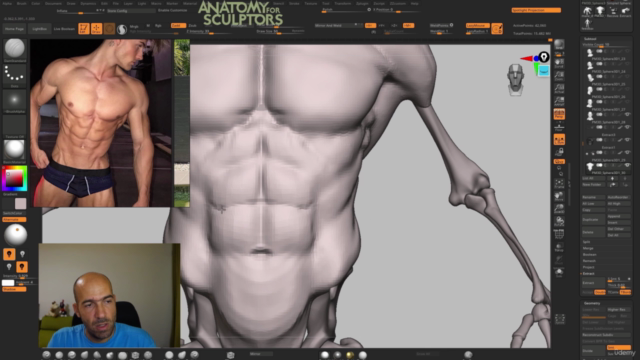Click the Zoom3D view icon
Viewport: 640px width, 360px height.
pyautogui.click(x=559, y=209)
